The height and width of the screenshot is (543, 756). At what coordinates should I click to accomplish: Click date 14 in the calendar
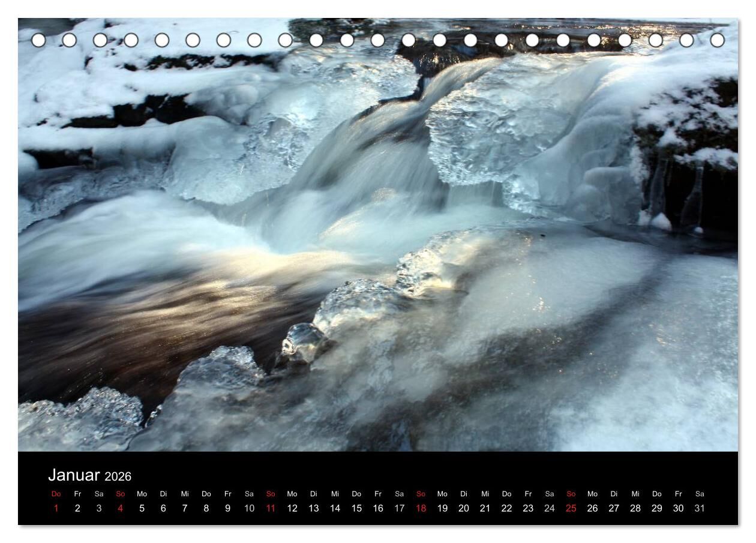click(335, 508)
